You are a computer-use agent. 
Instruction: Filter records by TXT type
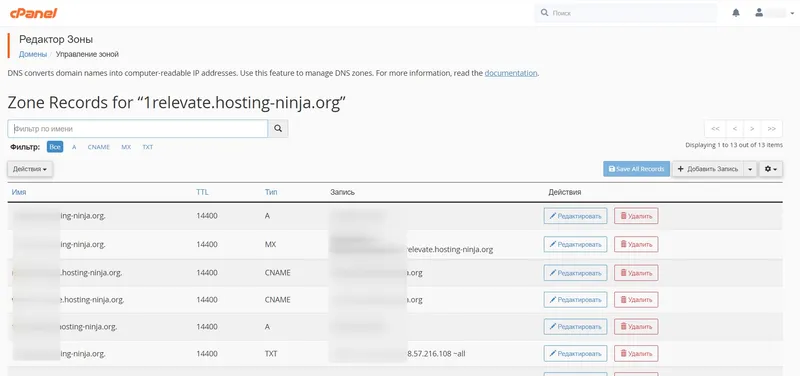click(x=147, y=147)
